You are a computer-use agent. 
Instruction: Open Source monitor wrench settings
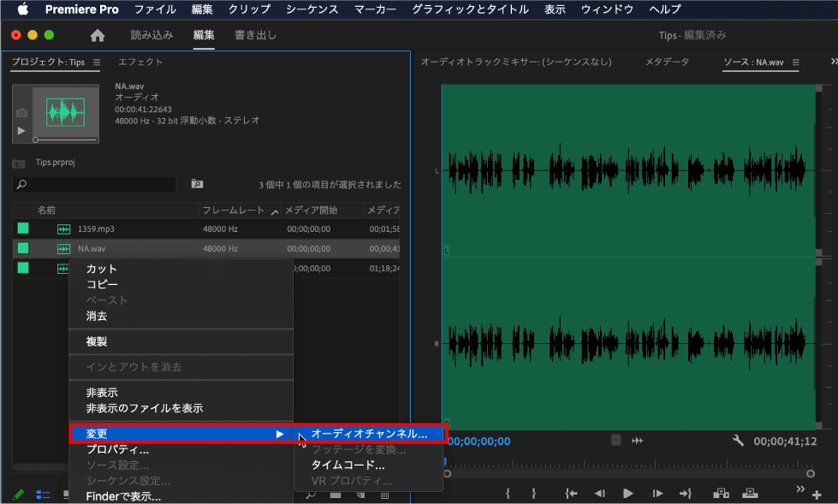pos(738,441)
